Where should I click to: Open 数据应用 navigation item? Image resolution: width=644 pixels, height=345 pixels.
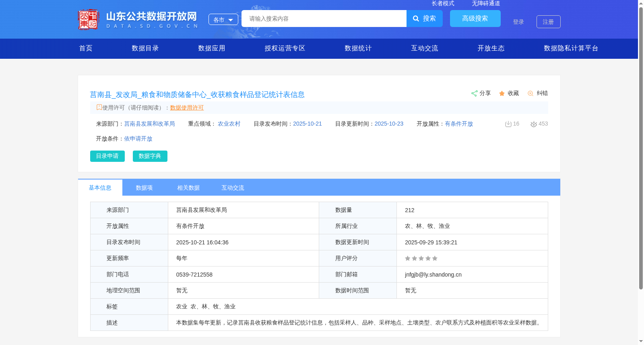tap(212, 48)
